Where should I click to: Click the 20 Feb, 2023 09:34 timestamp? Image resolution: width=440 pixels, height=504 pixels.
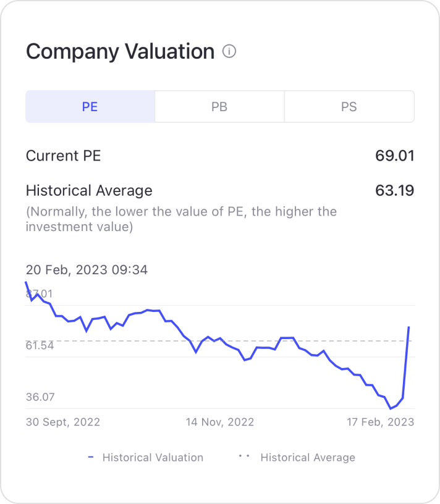tap(87, 270)
